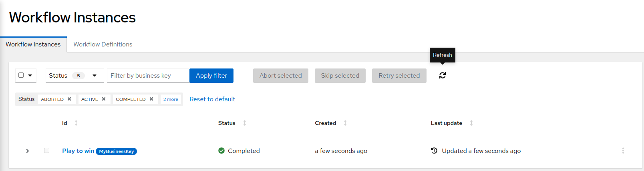Image resolution: width=644 pixels, height=171 pixels.
Task: Sort by the Last update column
Action: 471,123
